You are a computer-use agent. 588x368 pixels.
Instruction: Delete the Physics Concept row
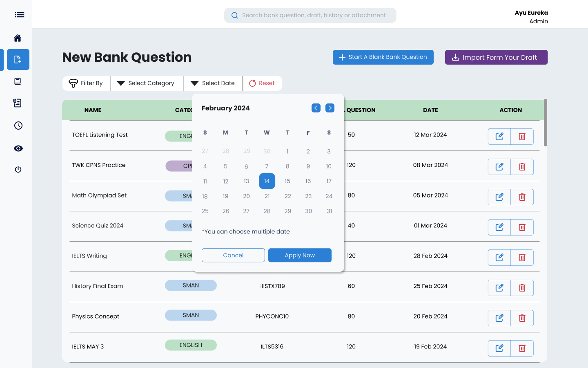pos(522,318)
